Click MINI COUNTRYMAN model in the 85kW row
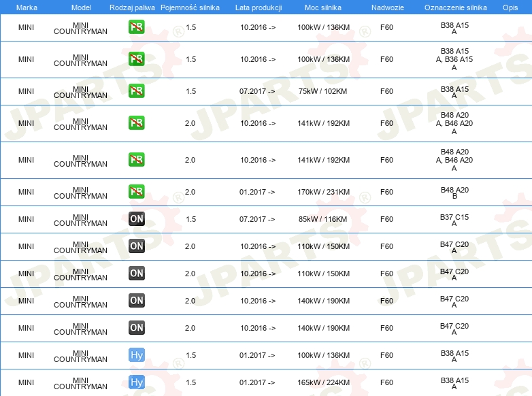Screen dimensions: 532x396 pyautogui.click(x=80, y=220)
